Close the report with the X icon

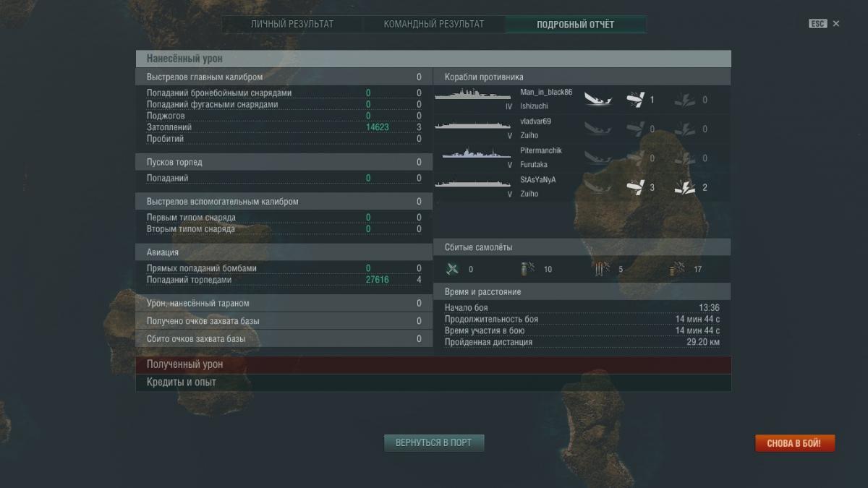click(836, 24)
